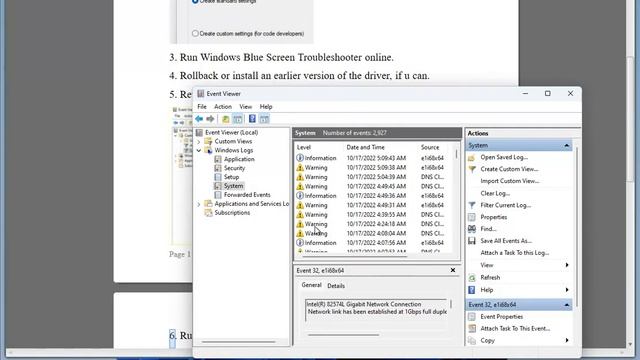Select the Application log in the tree
This screenshot has height=360, width=640.
(x=239, y=159)
